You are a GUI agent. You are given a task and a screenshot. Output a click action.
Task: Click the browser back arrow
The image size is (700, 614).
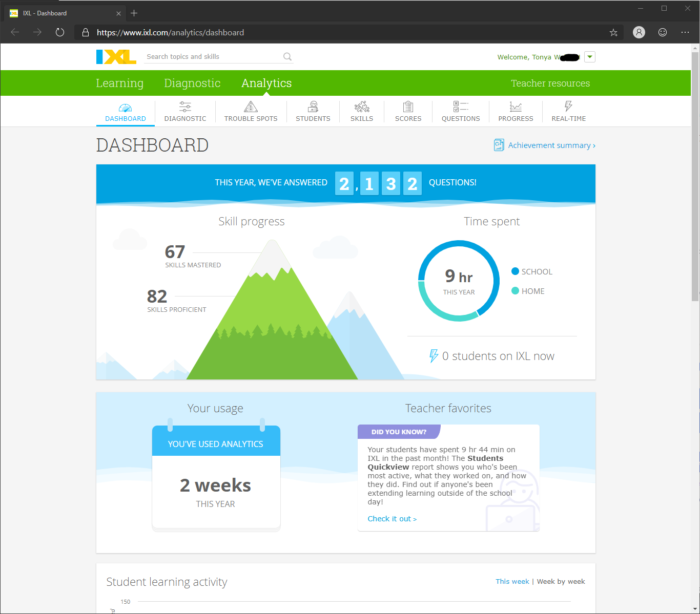(15, 32)
